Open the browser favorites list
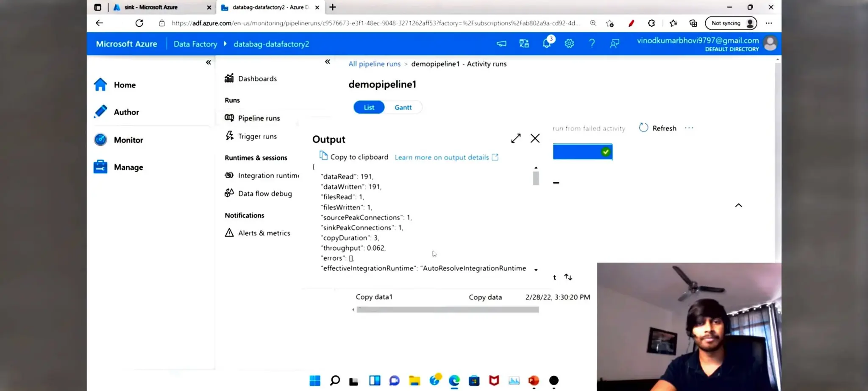 (x=673, y=23)
